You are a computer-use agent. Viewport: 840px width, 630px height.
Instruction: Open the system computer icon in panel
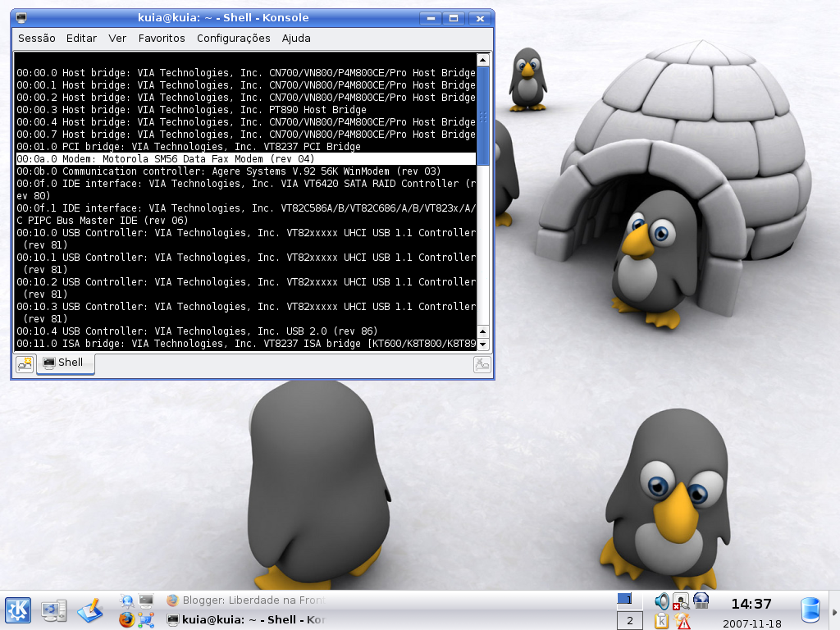[54, 611]
